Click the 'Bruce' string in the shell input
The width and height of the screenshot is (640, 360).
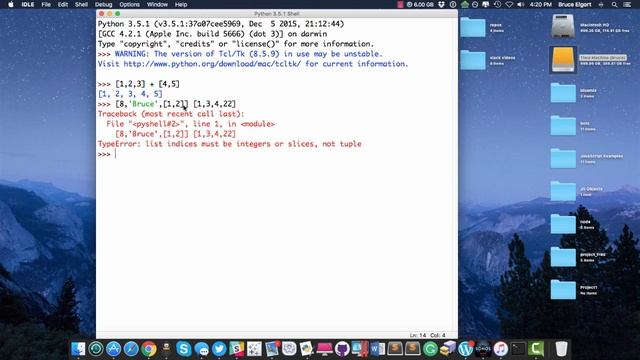[x=143, y=104]
